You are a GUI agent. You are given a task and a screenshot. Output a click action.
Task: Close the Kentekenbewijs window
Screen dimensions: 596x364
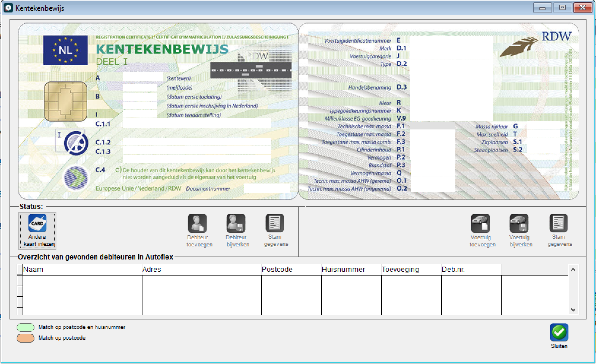click(x=582, y=8)
